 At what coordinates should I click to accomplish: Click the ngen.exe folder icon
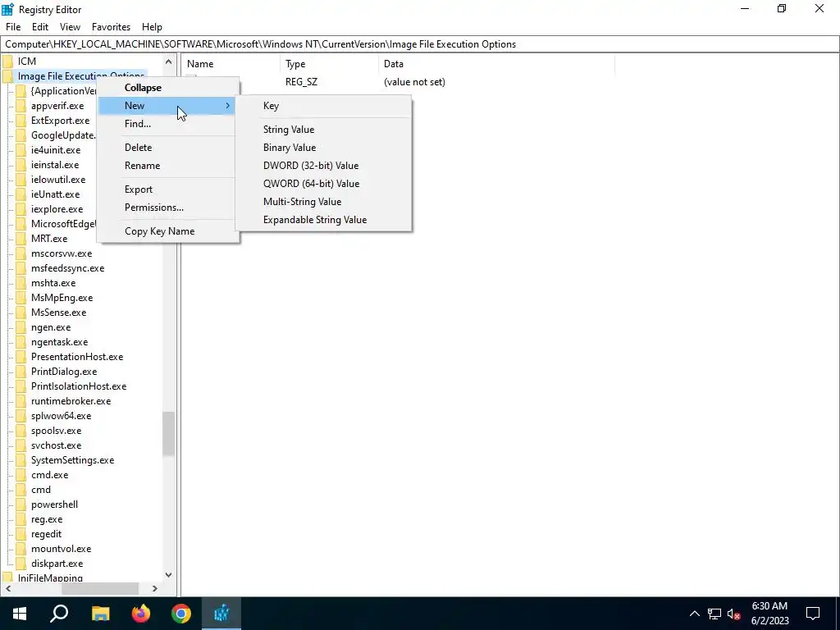coord(21,327)
